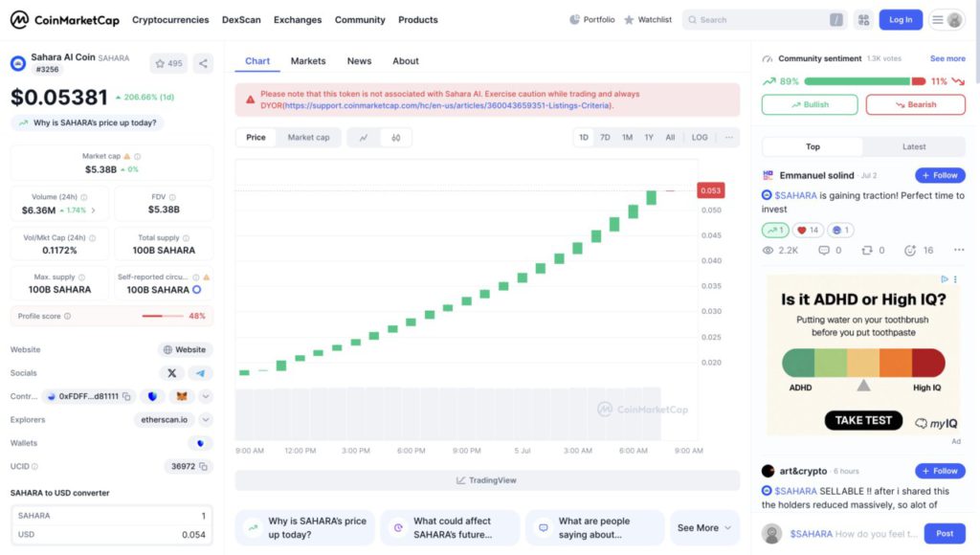980x555 pixels.
Task: Open the Products menu
Action: tap(418, 20)
